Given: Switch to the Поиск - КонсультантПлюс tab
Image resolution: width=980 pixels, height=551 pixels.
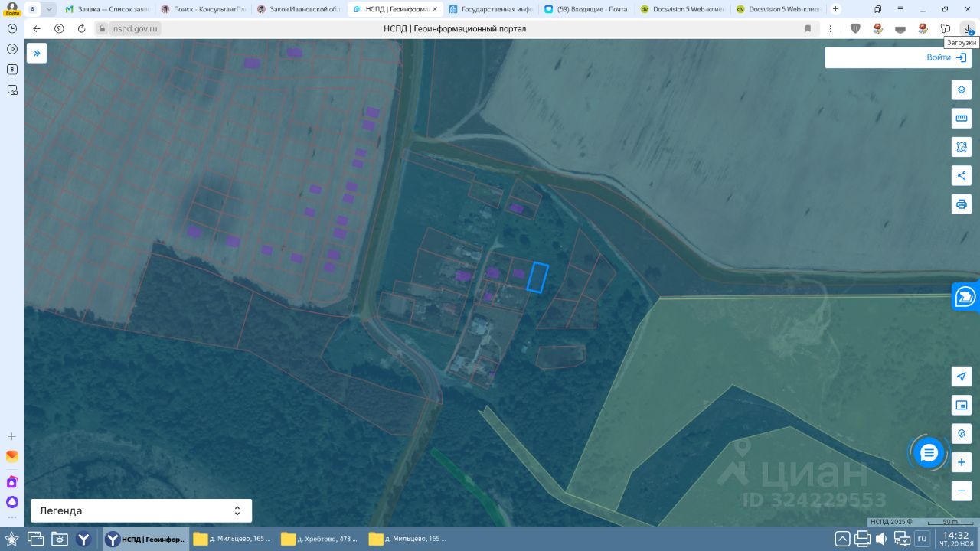Looking at the screenshot, I should pyautogui.click(x=203, y=9).
